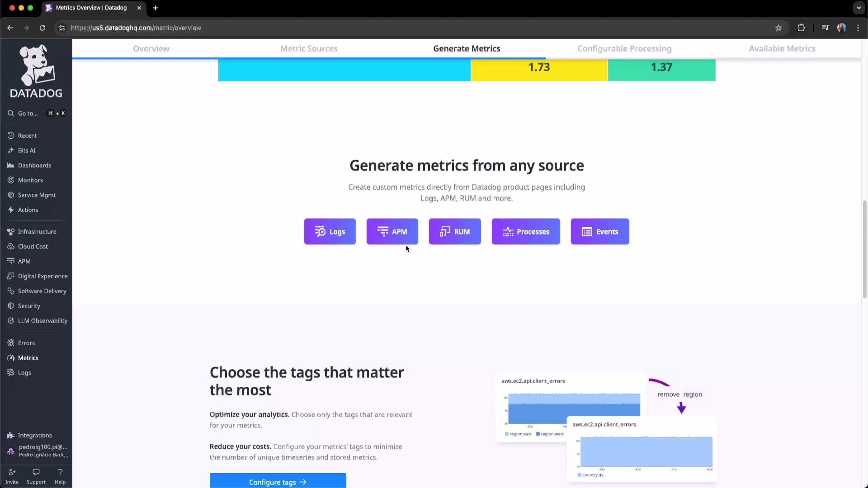Screen dimensions: 868x488
Task: Switch to Configurable Processing tab
Action: (x=624, y=49)
